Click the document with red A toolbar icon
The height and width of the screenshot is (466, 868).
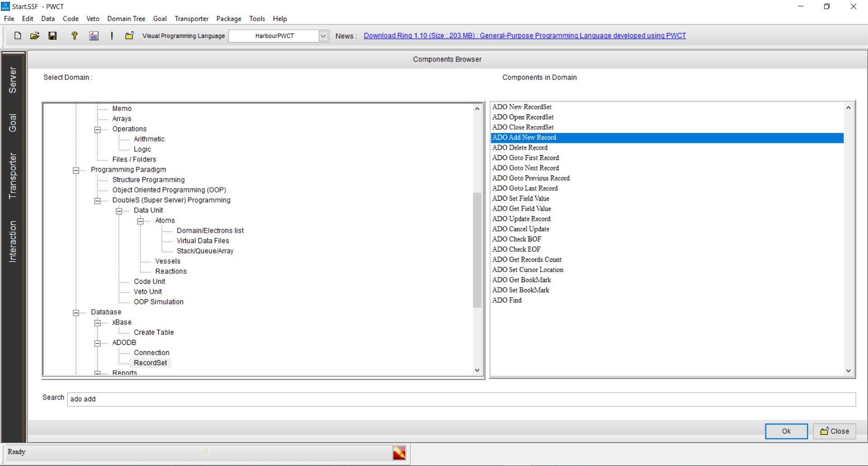[94, 36]
